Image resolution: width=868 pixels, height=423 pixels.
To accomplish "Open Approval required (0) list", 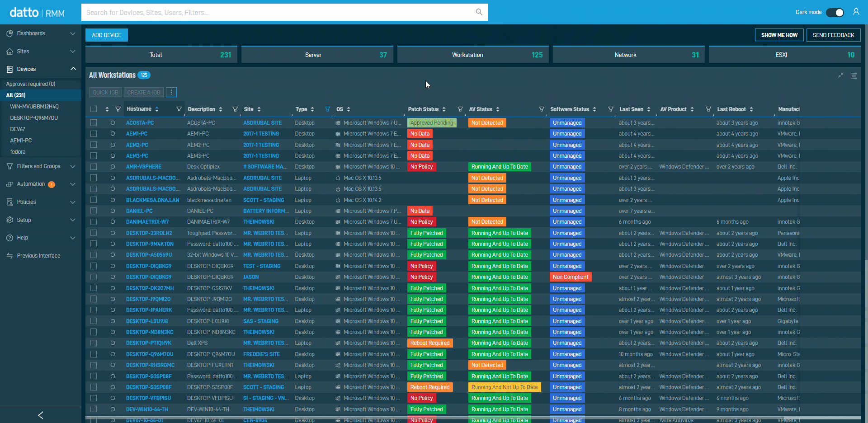I will pos(31,84).
